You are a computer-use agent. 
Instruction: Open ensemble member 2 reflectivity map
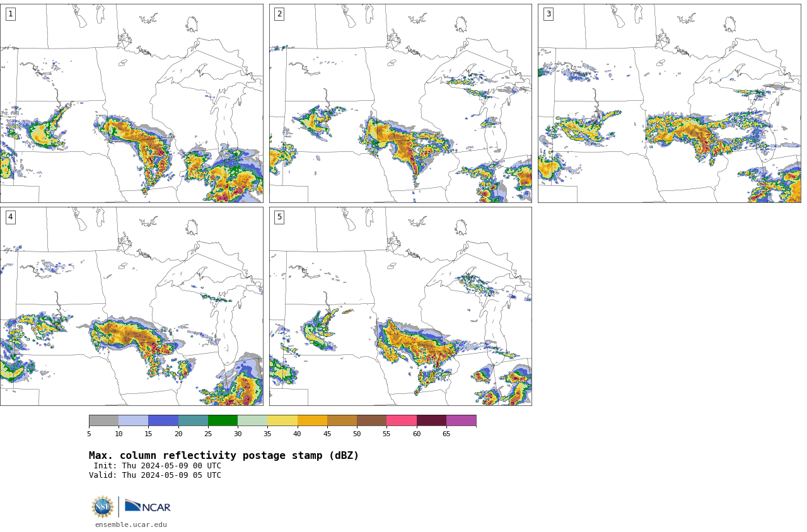tap(400, 103)
